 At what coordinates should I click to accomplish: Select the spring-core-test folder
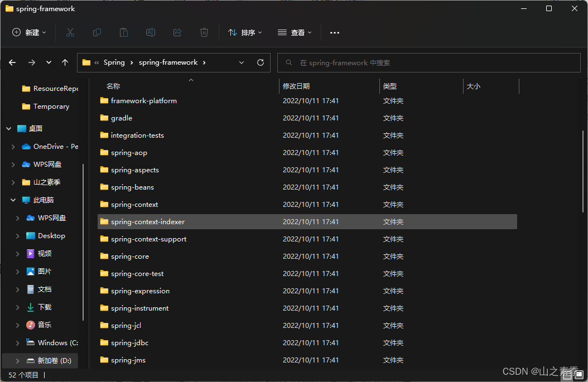click(307, 274)
